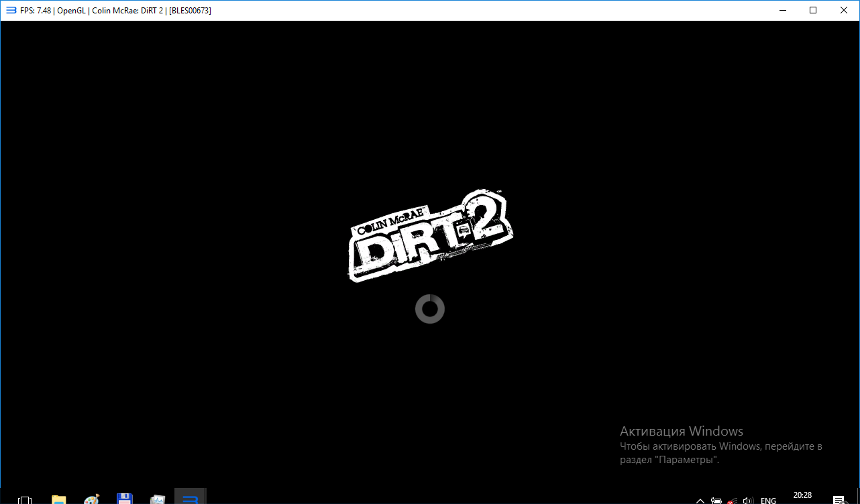
Task: Close the RPCS3 game window
Action: pyautogui.click(x=844, y=10)
